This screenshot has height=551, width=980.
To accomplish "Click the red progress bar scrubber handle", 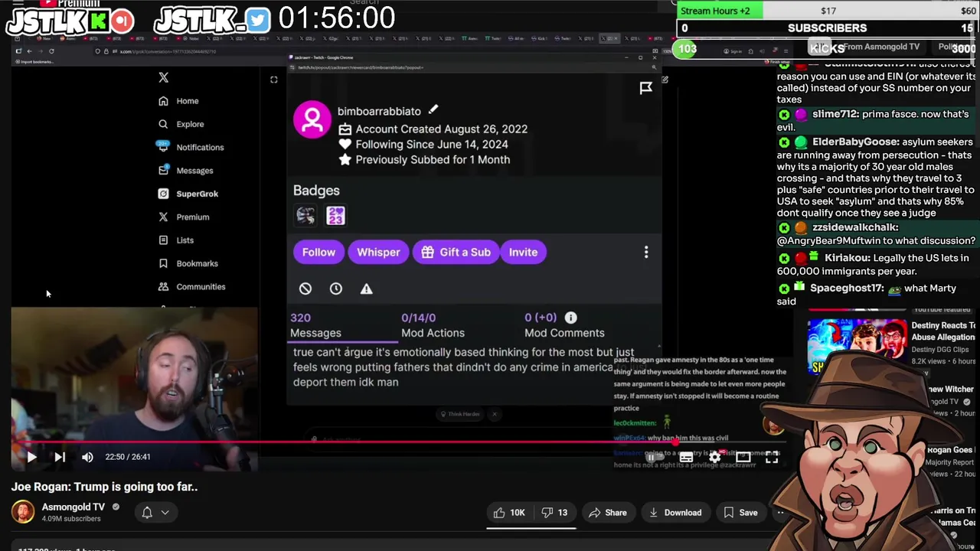I will click(675, 442).
